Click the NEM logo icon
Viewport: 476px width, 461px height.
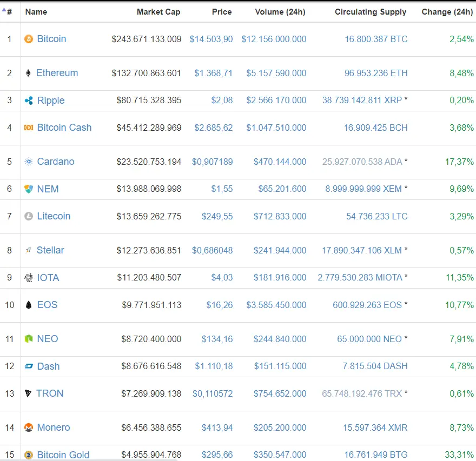pyautogui.click(x=29, y=189)
